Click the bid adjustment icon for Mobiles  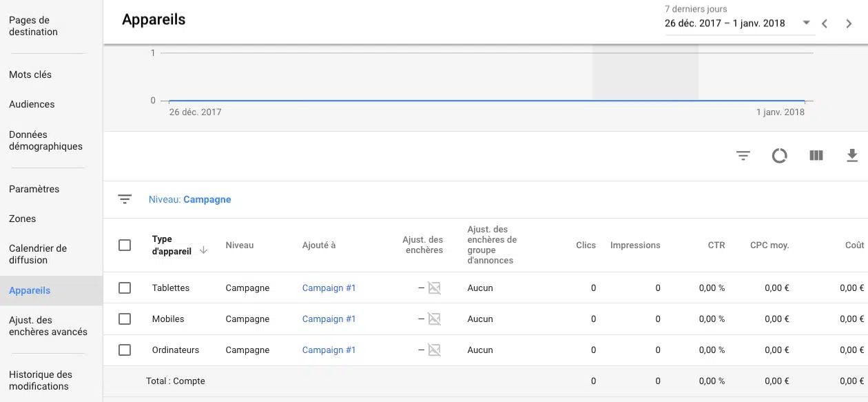click(x=434, y=319)
